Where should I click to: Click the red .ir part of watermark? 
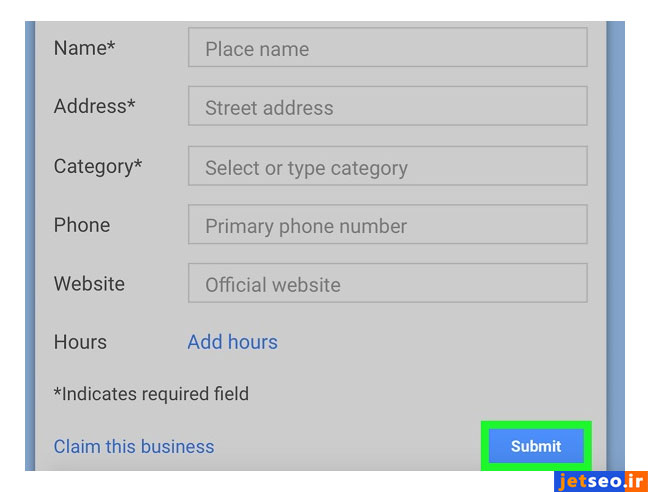637,481
